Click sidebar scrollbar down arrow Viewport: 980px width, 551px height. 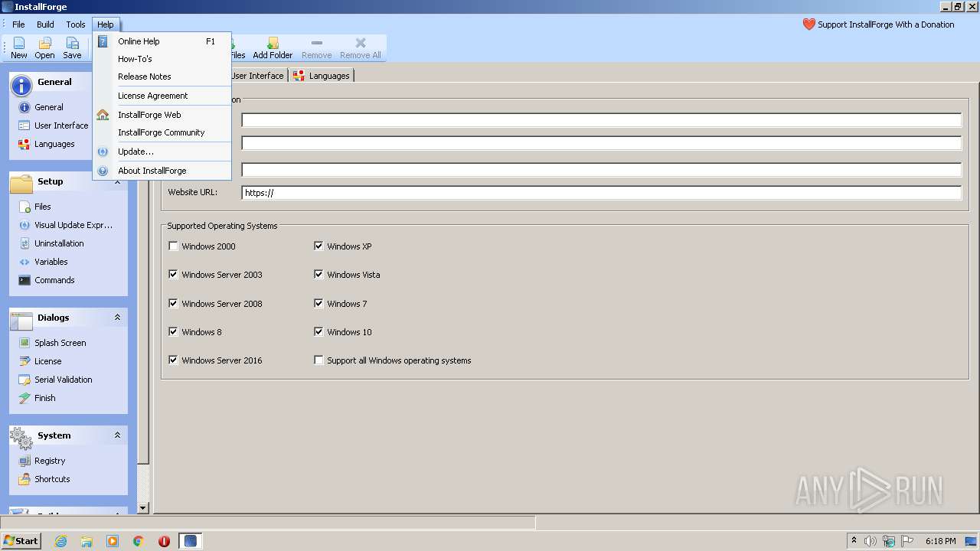pos(142,508)
